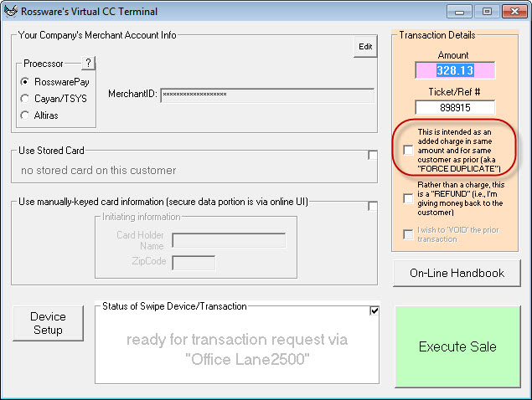Click the Ticket/Ref # field
Screen dimensions: 532x400
(454, 107)
